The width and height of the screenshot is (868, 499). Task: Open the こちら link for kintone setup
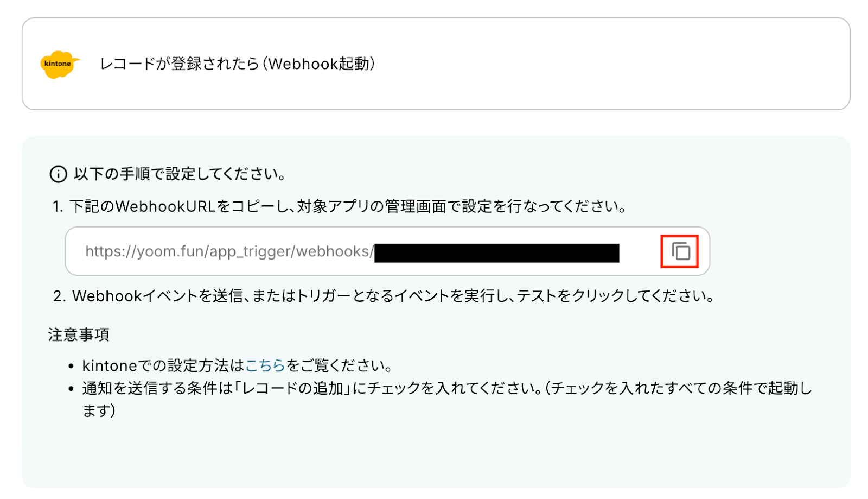[265, 365]
